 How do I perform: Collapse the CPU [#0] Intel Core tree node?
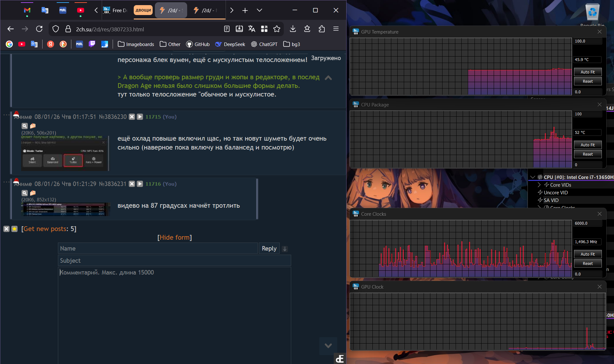[x=533, y=177]
